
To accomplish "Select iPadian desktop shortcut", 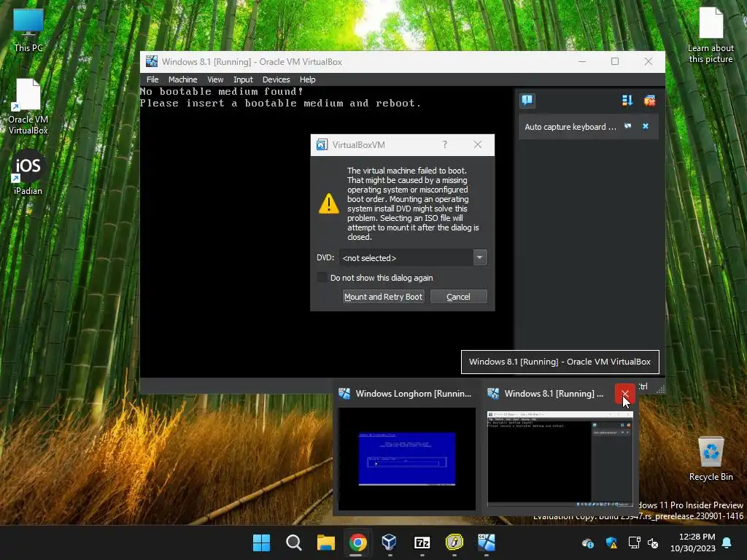I will [x=28, y=173].
